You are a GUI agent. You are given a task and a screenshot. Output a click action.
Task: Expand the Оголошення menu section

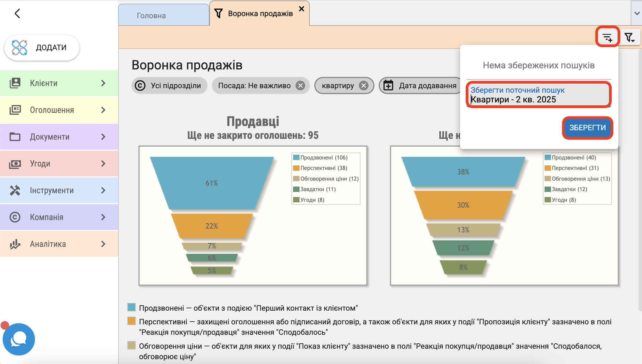[103, 110]
